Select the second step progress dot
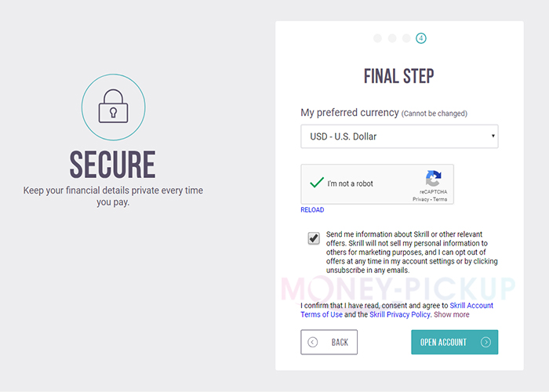This screenshot has height=392, width=549. (x=392, y=38)
